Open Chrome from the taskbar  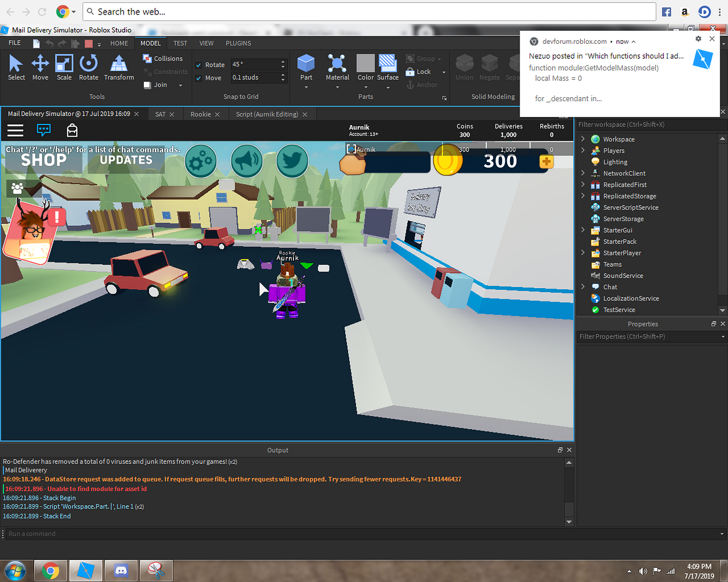pos(50,571)
